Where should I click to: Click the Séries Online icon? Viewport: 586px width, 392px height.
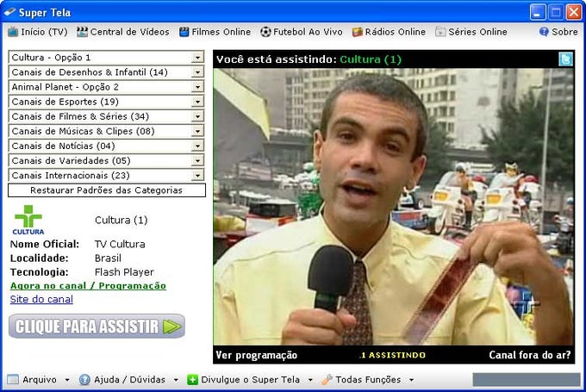click(x=440, y=32)
